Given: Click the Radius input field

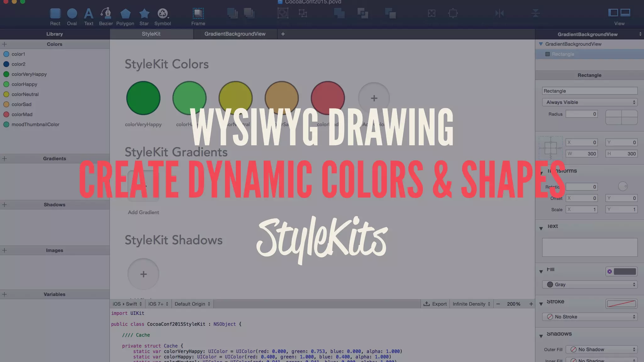Looking at the screenshot, I should click(x=581, y=114).
